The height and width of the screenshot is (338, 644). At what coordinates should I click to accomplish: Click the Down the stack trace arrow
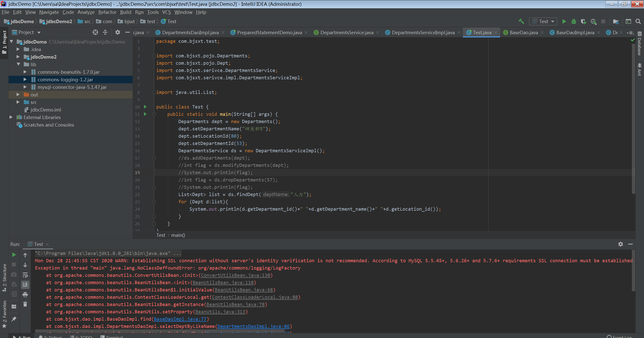pyautogui.click(x=25, y=265)
